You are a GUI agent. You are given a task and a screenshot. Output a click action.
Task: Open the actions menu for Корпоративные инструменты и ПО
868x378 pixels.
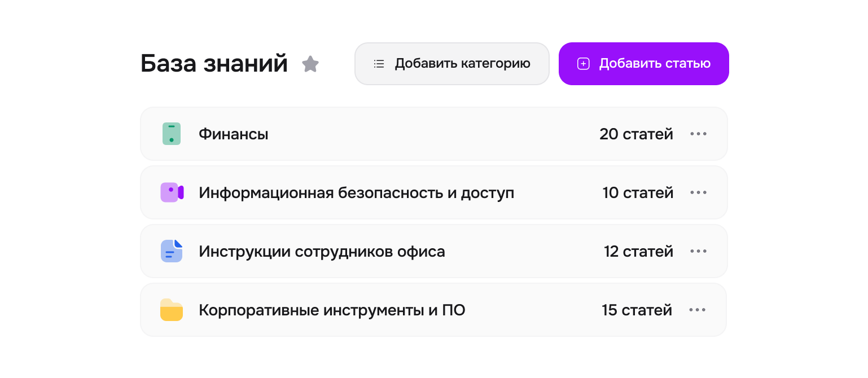(699, 309)
